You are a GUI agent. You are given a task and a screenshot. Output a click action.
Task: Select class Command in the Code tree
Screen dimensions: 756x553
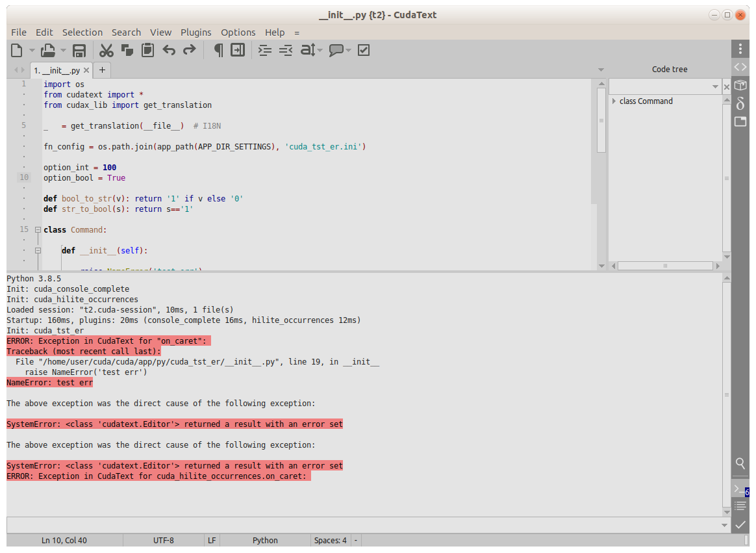646,101
